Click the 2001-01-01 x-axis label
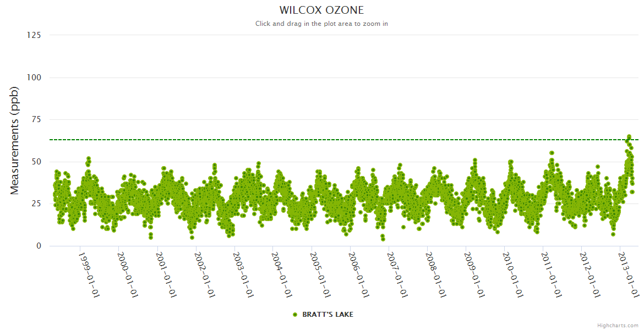 click(166, 274)
